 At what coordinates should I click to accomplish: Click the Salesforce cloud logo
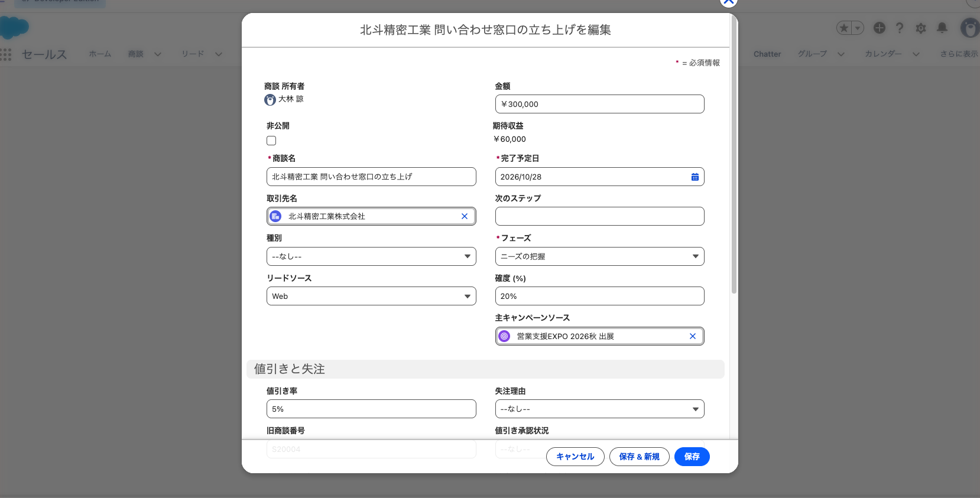click(14, 27)
